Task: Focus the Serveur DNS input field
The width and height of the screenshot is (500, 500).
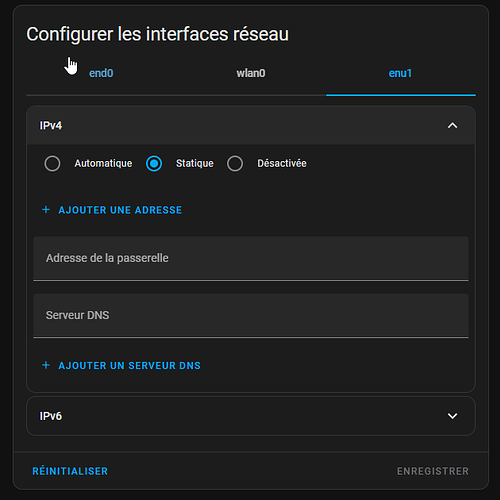Action: 251,316
